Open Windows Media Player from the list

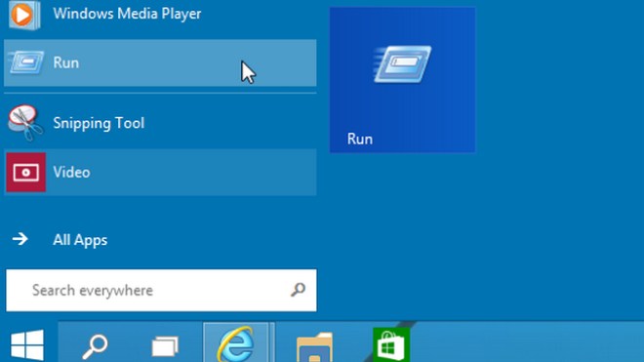click(x=160, y=16)
